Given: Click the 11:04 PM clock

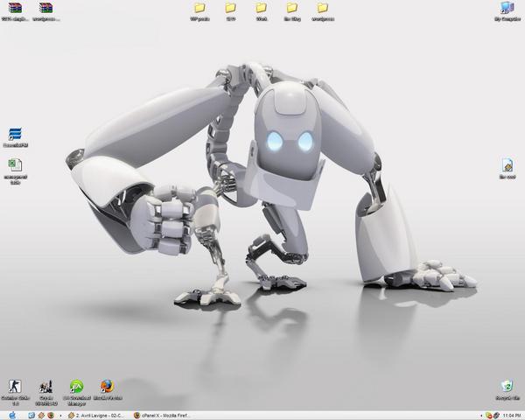Looking at the screenshot, I should 512,416.
